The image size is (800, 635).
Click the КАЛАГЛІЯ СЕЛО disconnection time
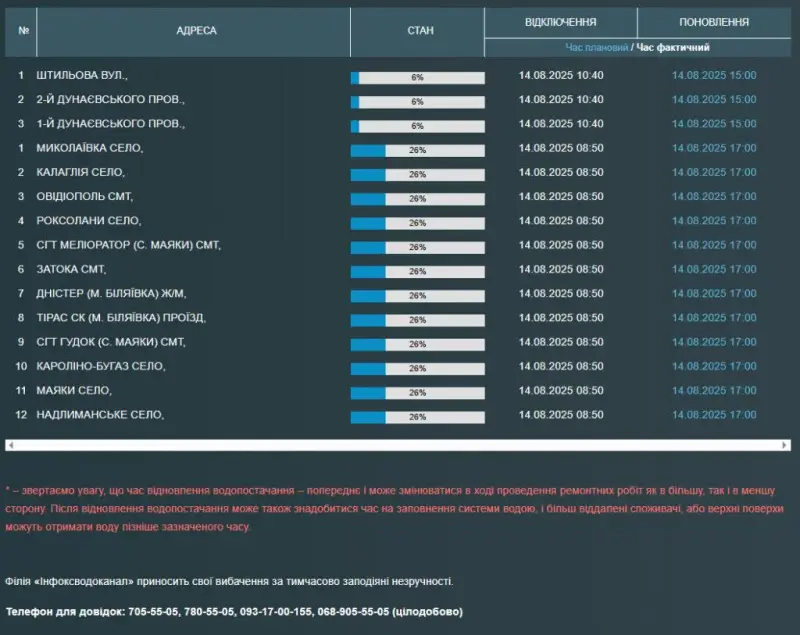pos(561,172)
